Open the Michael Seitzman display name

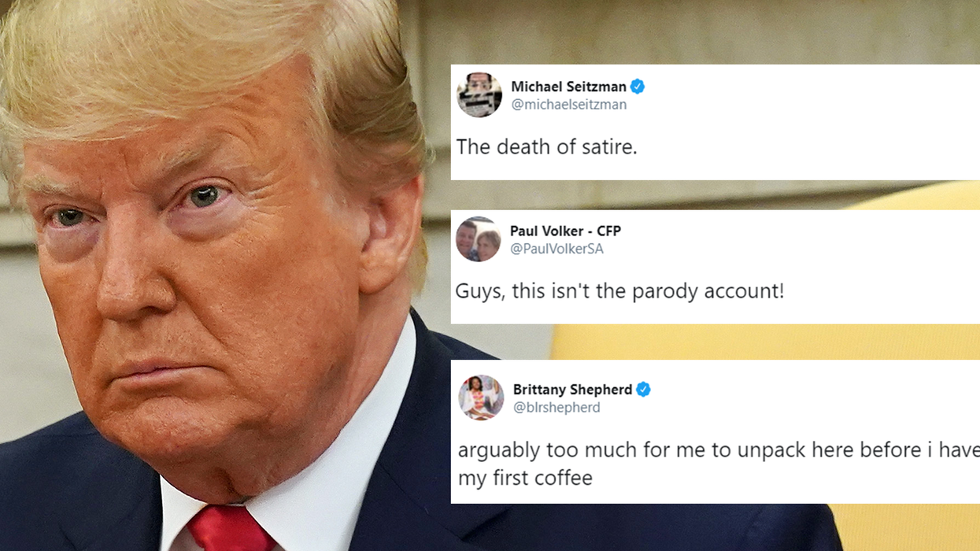pyautogui.click(x=568, y=87)
